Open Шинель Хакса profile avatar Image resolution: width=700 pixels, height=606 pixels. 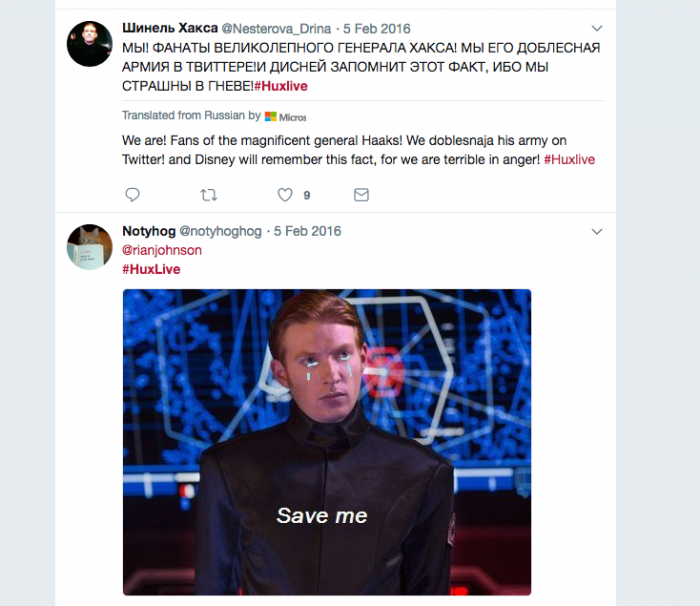point(89,43)
